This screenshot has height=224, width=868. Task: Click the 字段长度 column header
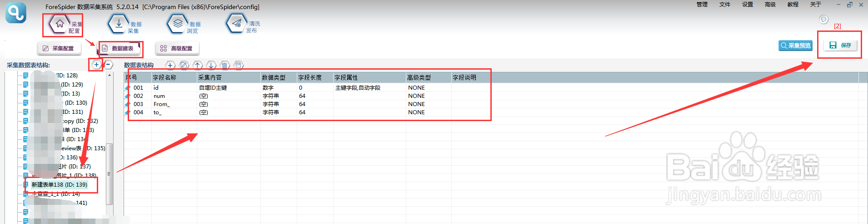pos(315,77)
